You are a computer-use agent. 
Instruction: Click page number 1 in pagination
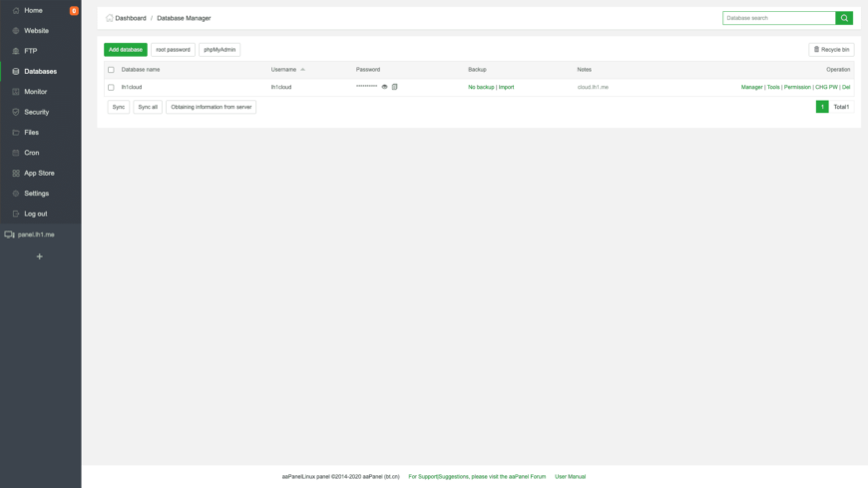point(822,107)
